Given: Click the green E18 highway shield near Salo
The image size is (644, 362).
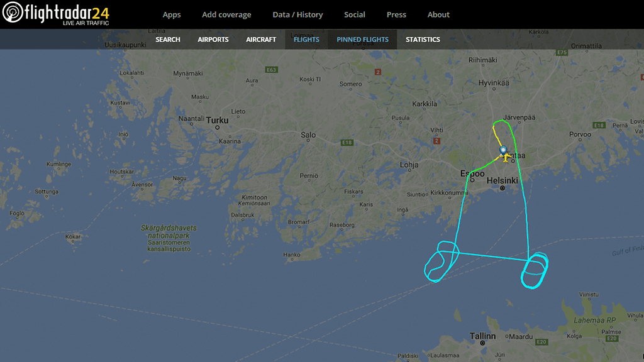Looking at the screenshot, I should click(347, 143).
